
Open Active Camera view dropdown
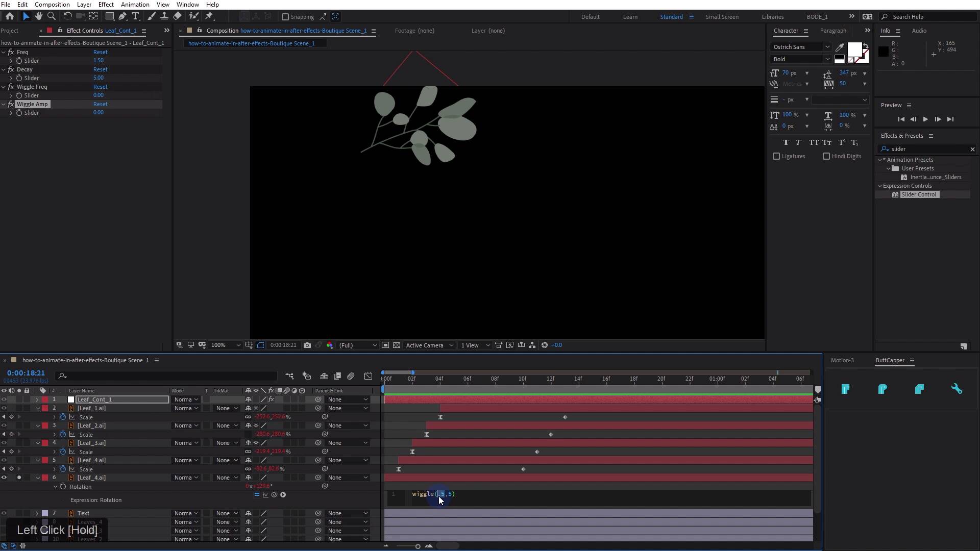point(429,345)
